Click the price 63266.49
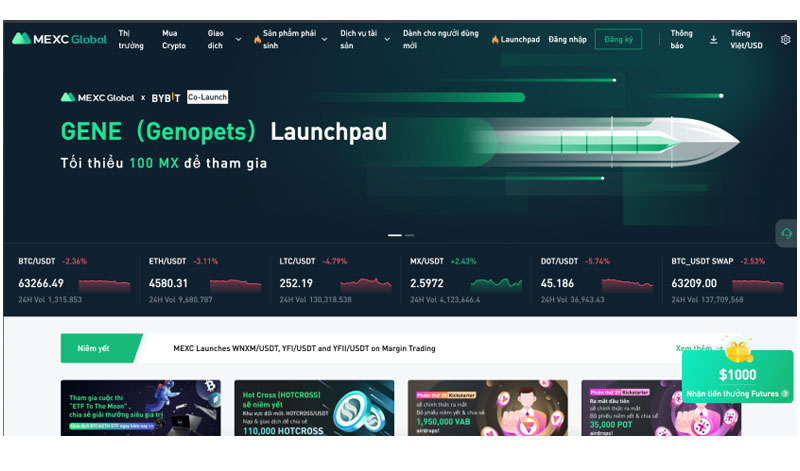 tap(41, 283)
